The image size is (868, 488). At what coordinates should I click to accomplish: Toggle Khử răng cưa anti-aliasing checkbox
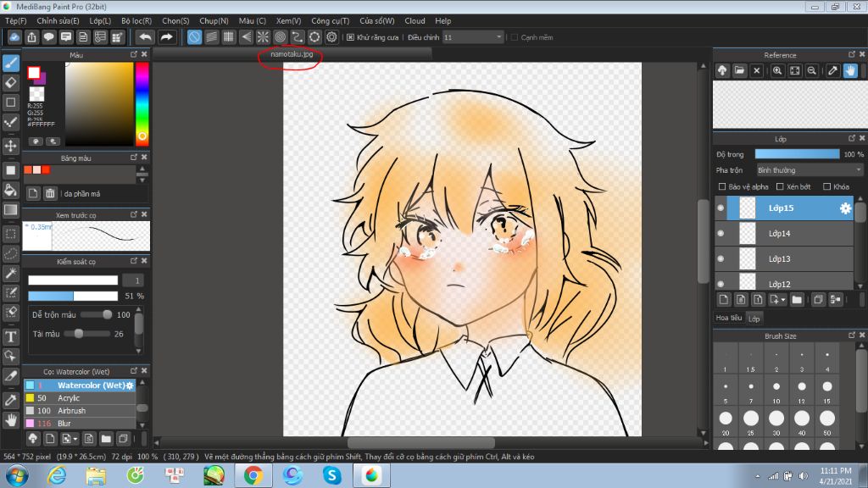[x=350, y=37]
